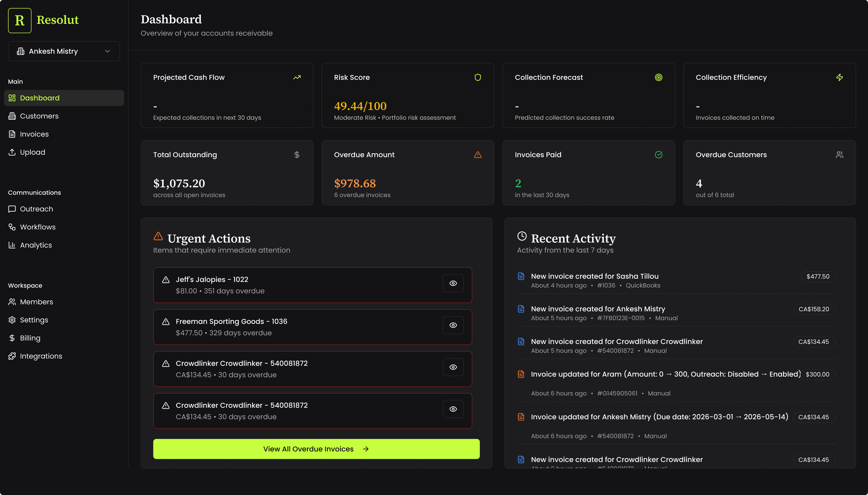Click the Resolut R logo icon

pos(20,20)
